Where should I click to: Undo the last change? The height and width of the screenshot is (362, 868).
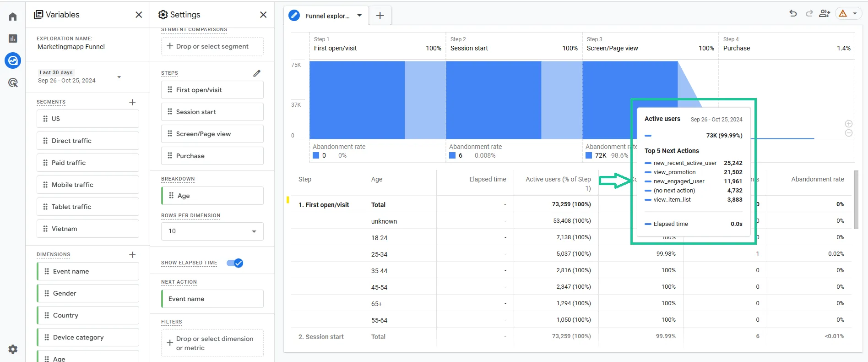pyautogui.click(x=793, y=14)
